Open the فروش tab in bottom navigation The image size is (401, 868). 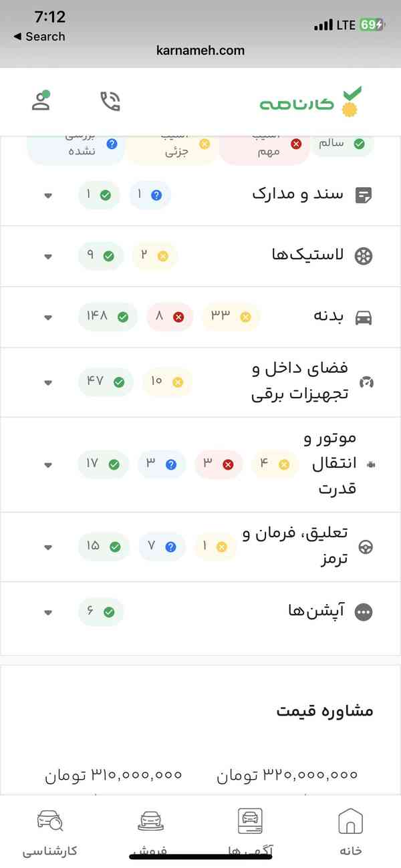(x=150, y=833)
